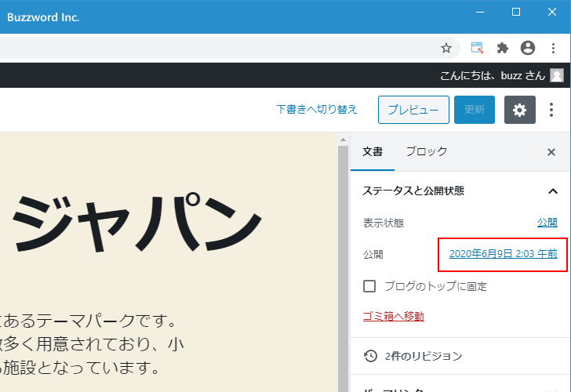This screenshot has height=392, width=571.
Task: Minimize the Buzzword Inc. window
Action: (x=480, y=12)
